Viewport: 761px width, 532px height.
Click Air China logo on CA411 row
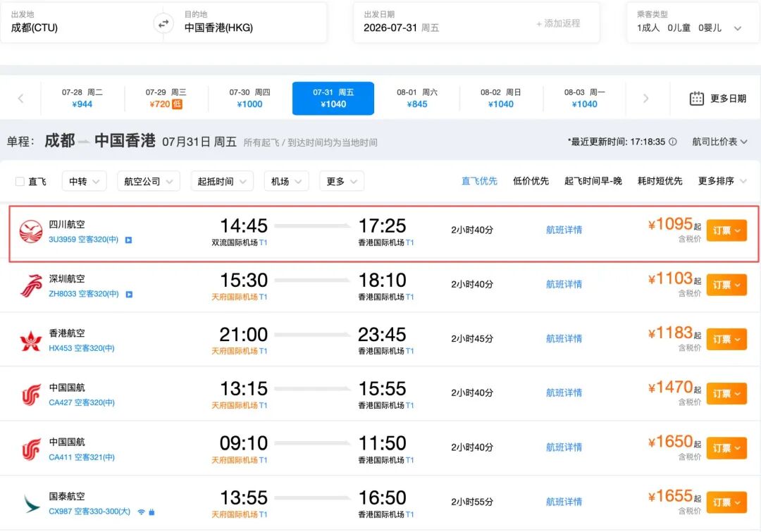(x=31, y=449)
